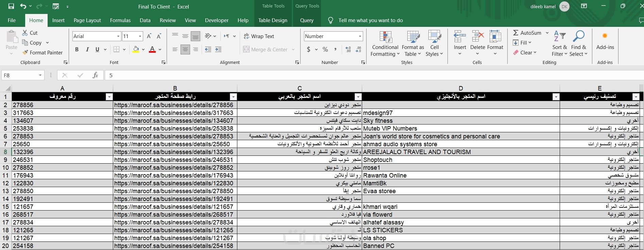This screenshot has width=644, height=250.
Task: Expand the Number format dropdown
Action: click(x=360, y=36)
